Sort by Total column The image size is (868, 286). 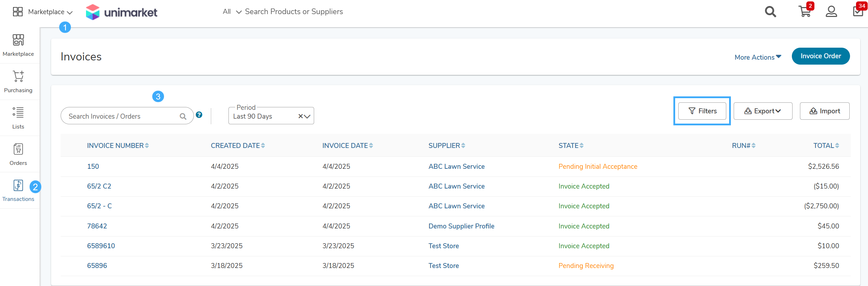point(826,145)
